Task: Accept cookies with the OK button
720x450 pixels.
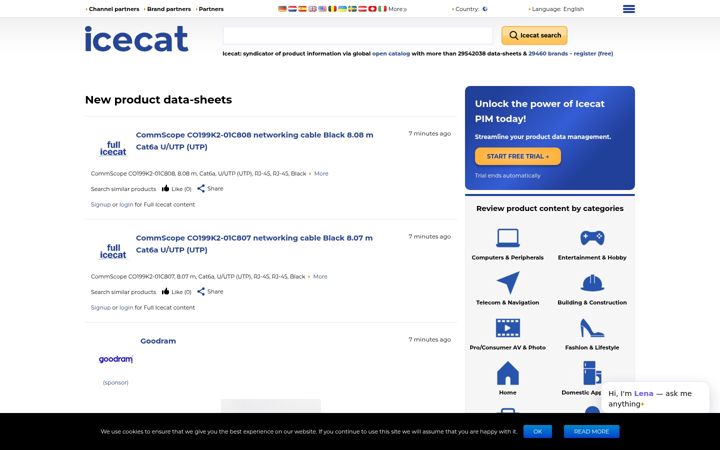Action: (x=537, y=431)
